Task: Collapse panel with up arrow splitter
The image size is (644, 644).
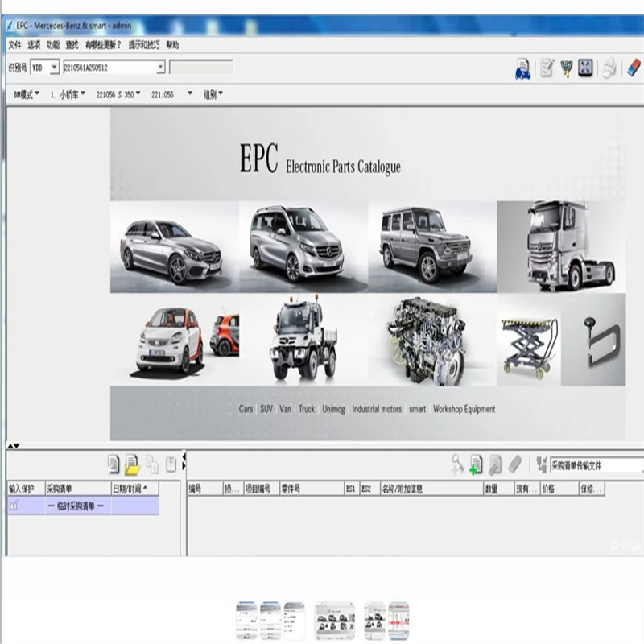Action: (10, 446)
